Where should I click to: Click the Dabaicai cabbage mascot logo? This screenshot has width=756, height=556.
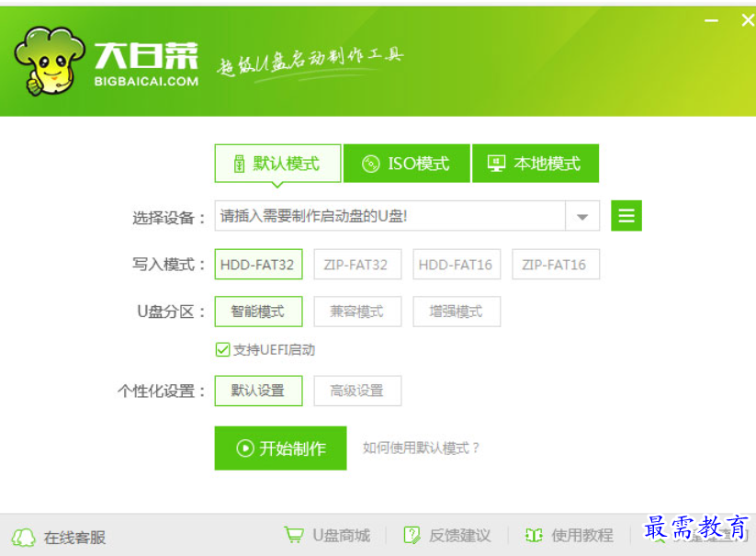click(50, 61)
